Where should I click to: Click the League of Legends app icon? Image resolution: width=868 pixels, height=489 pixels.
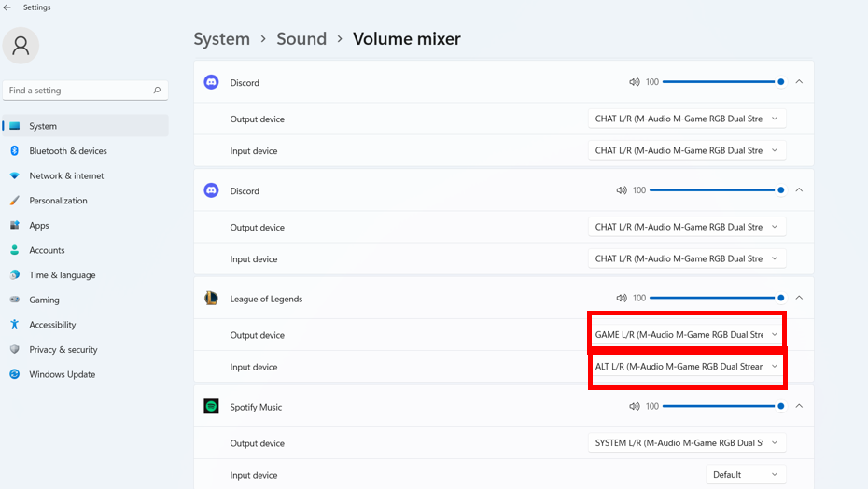click(x=211, y=298)
